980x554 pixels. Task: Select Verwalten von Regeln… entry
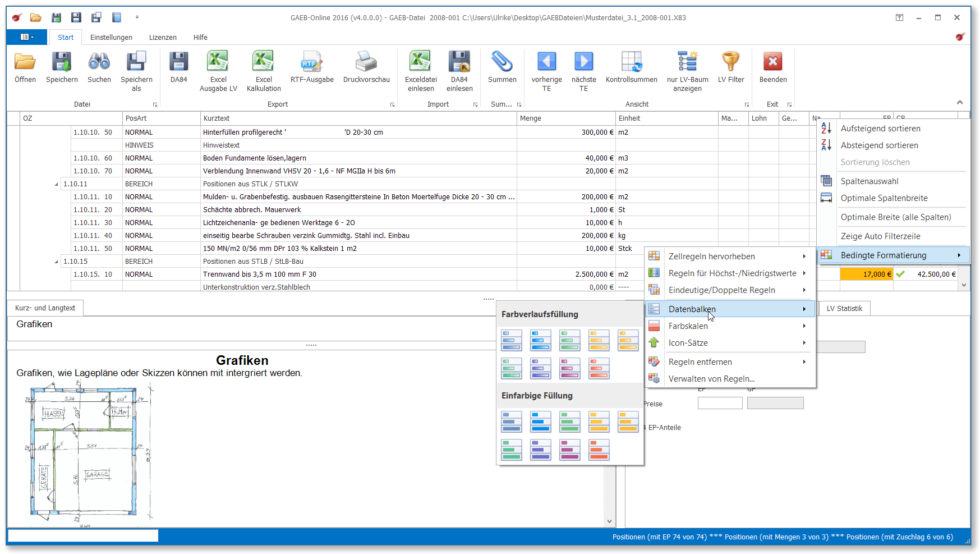711,379
